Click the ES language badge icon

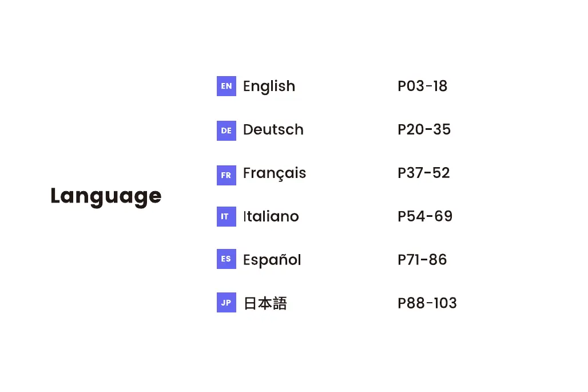click(226, 260)
